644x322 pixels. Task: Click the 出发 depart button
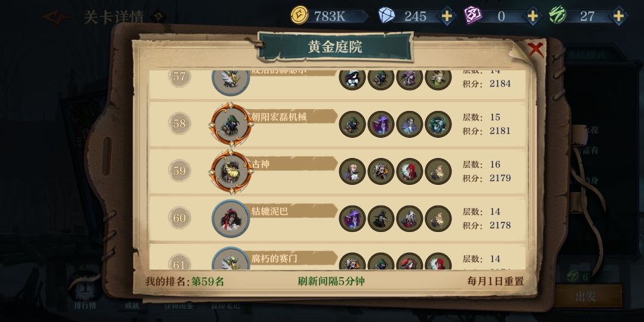tap(586, 296)
